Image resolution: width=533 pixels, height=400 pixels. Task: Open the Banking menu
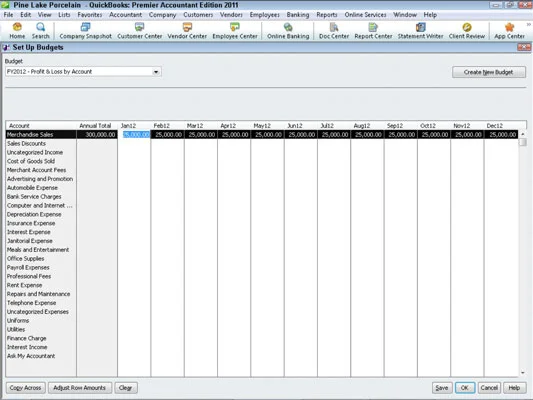pyautogui.click(x=298, y=15)
